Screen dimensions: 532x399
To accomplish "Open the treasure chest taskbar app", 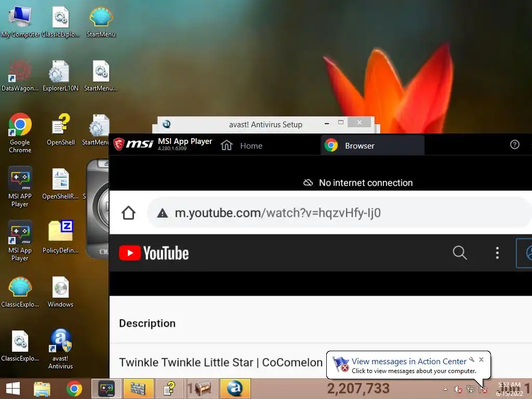I will (203, 389).
